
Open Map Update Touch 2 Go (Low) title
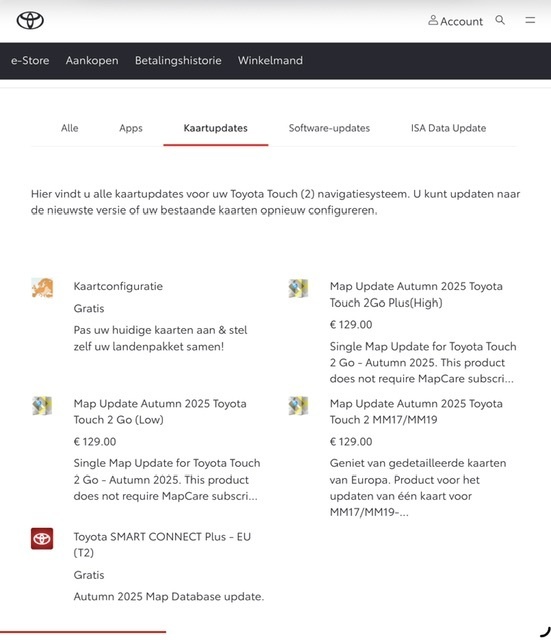pyautogui.click(x=160, y=411)
